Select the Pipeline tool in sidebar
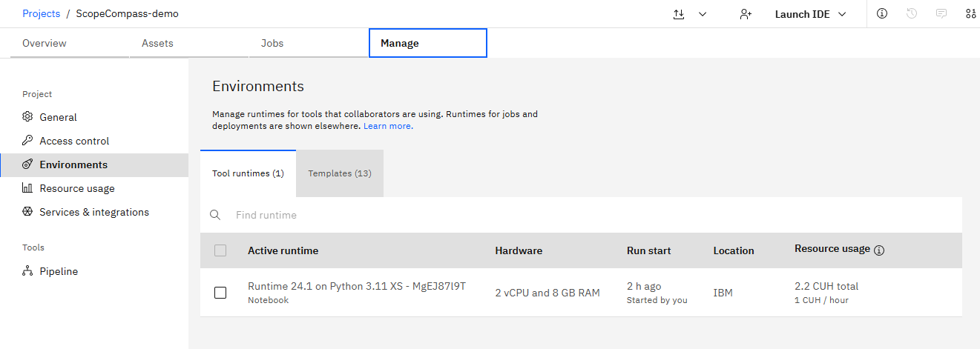This screenshot has height=349, width=980. click(x=59, y=271)
